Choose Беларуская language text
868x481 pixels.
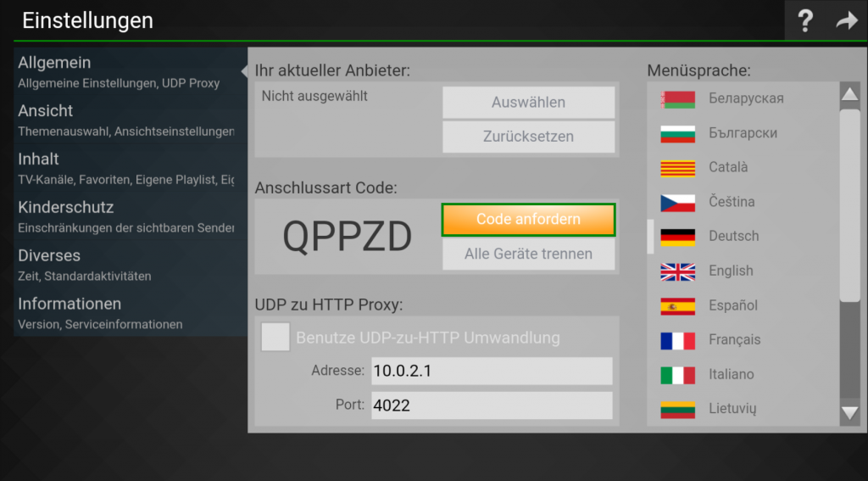(746, 98)
